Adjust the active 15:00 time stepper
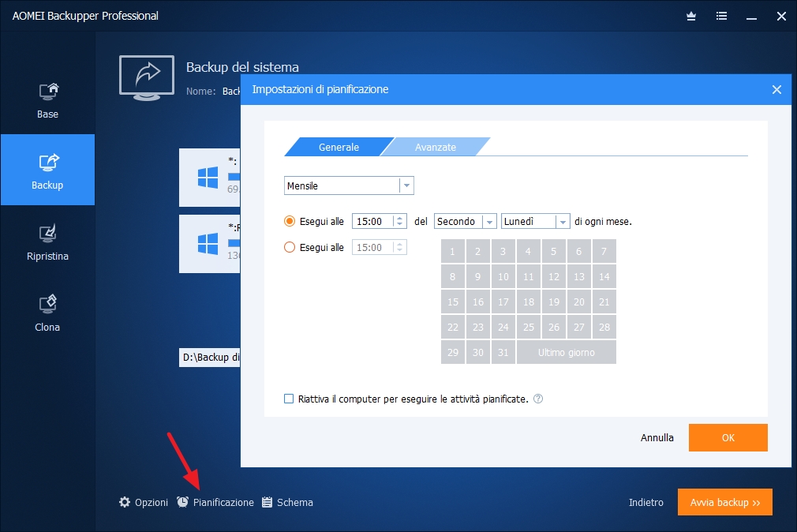 click(x=399, y=221)
